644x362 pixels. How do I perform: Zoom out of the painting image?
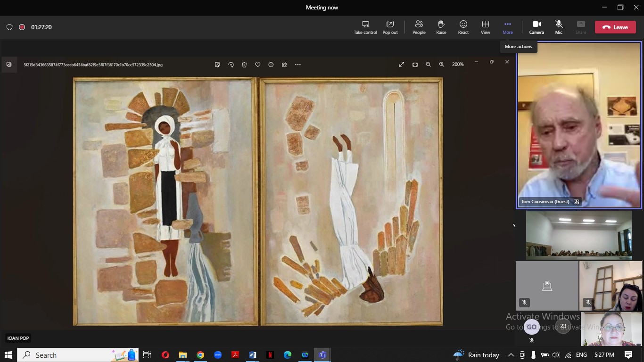coord(428,65)
